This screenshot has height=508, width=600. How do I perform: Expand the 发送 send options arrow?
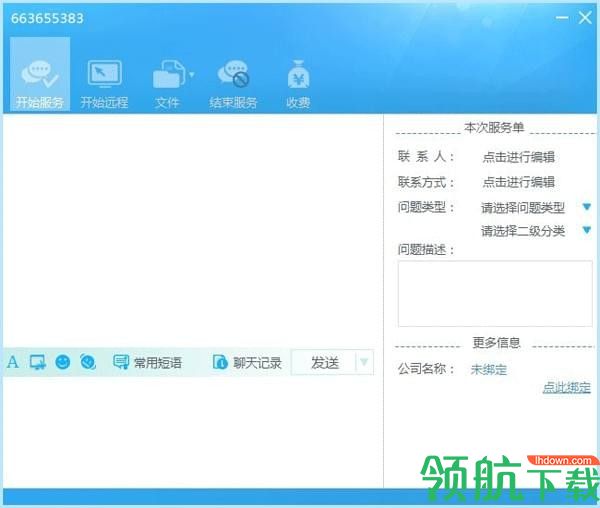364,362
